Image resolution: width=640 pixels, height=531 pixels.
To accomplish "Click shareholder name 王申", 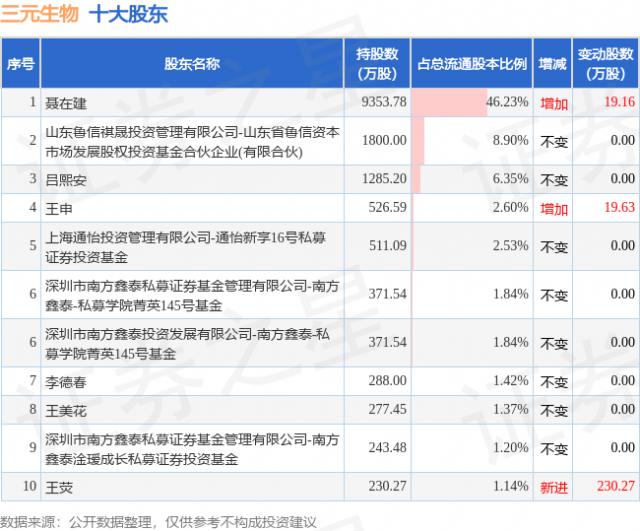I will [59, 208].
